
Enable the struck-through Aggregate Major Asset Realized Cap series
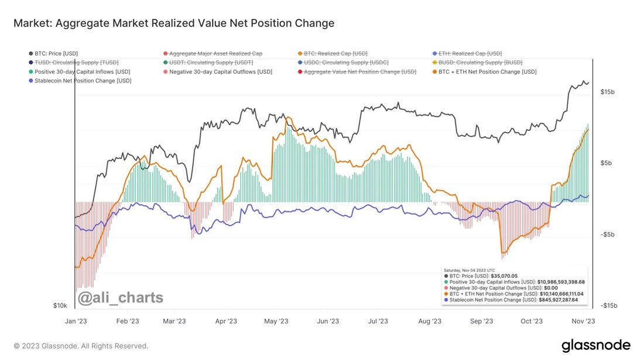(x=213, y=53)
